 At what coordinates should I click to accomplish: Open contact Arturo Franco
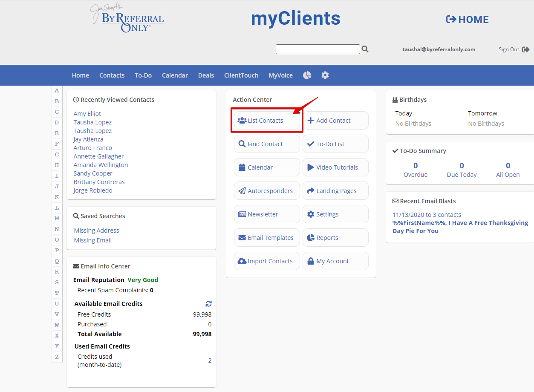pyautogui.click(x=93, y=148)
